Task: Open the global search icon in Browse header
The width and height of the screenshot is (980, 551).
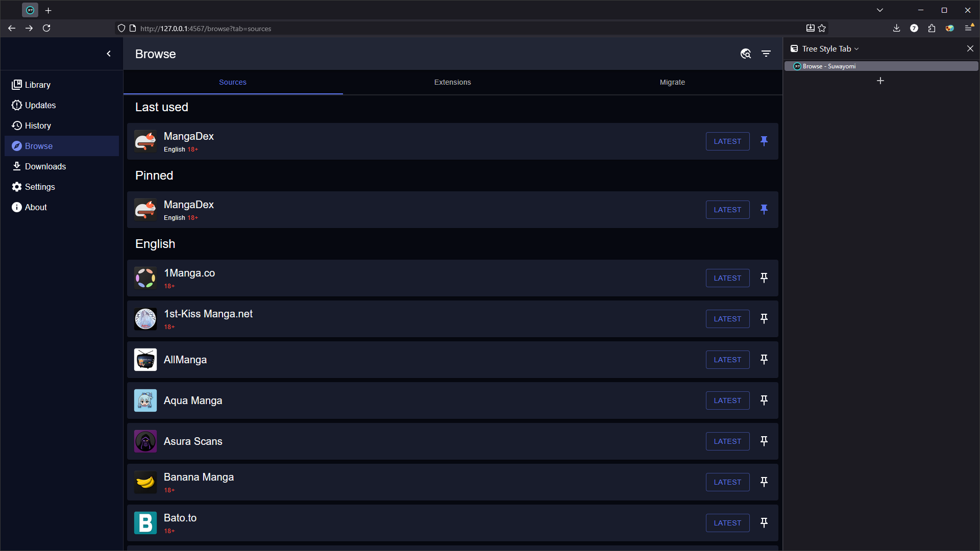Action: 745,54
